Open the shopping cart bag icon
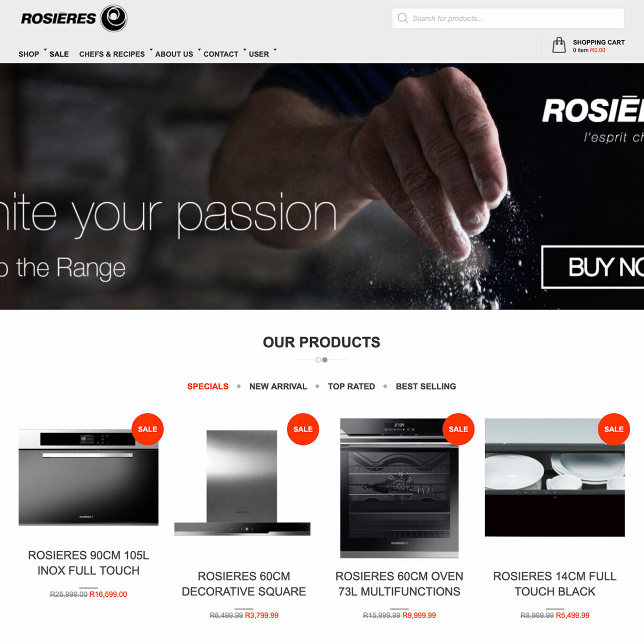The height and width of the screenshot is (644, 644). pos(559,45)
